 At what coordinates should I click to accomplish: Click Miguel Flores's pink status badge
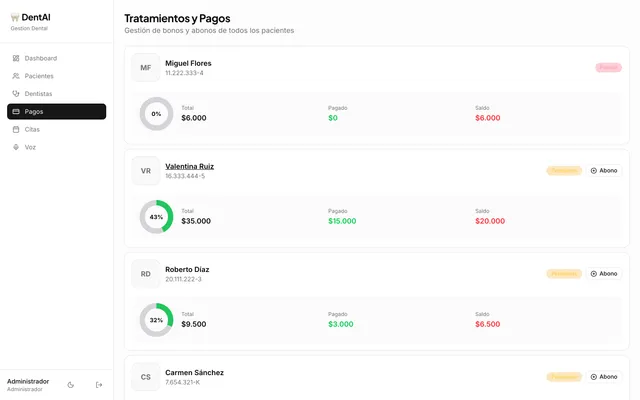[x=608, y=67]
